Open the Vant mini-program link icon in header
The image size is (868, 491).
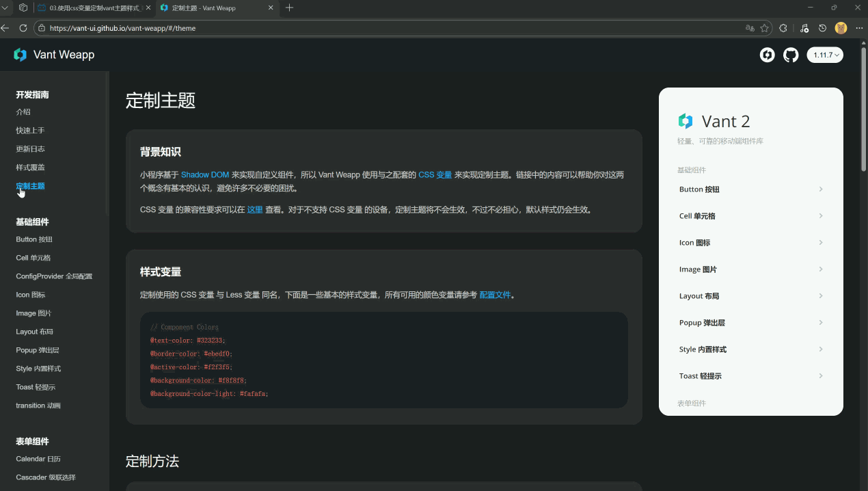768,55
